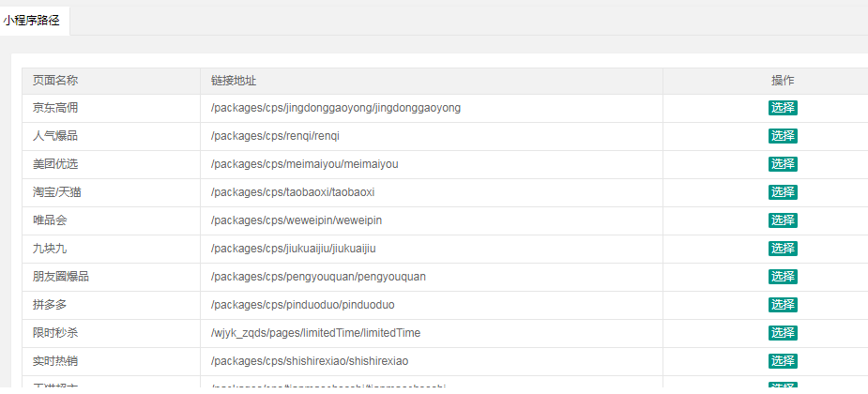Click the 链接地址 column header
868x394 pixels.
point(432,81)
